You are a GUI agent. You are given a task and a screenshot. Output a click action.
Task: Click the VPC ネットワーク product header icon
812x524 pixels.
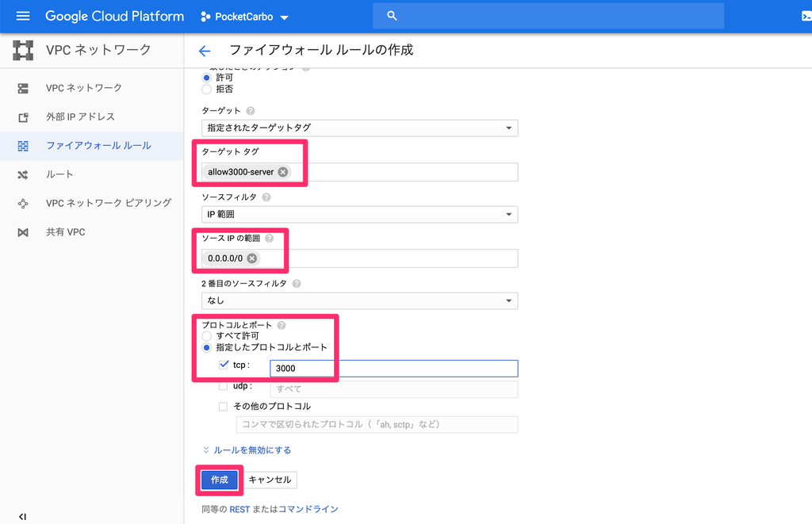tap(23, 50)
